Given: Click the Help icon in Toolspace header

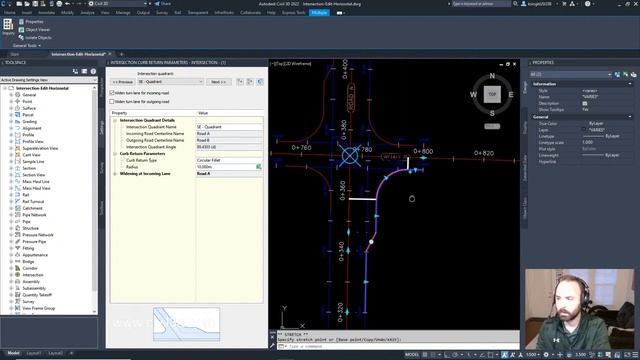Looking at the screenshot, I should [93, 71].
